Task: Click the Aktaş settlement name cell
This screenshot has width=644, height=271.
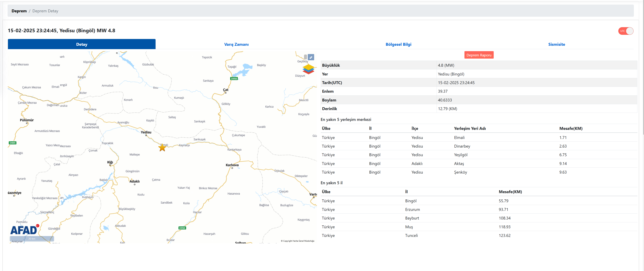Action: (x=459, y=163)
